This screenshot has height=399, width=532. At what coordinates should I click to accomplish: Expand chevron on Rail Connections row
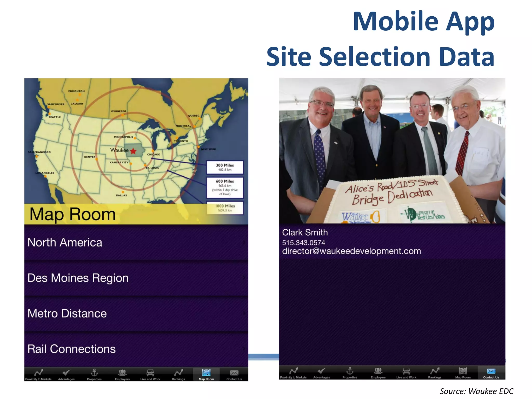(244, 349)
